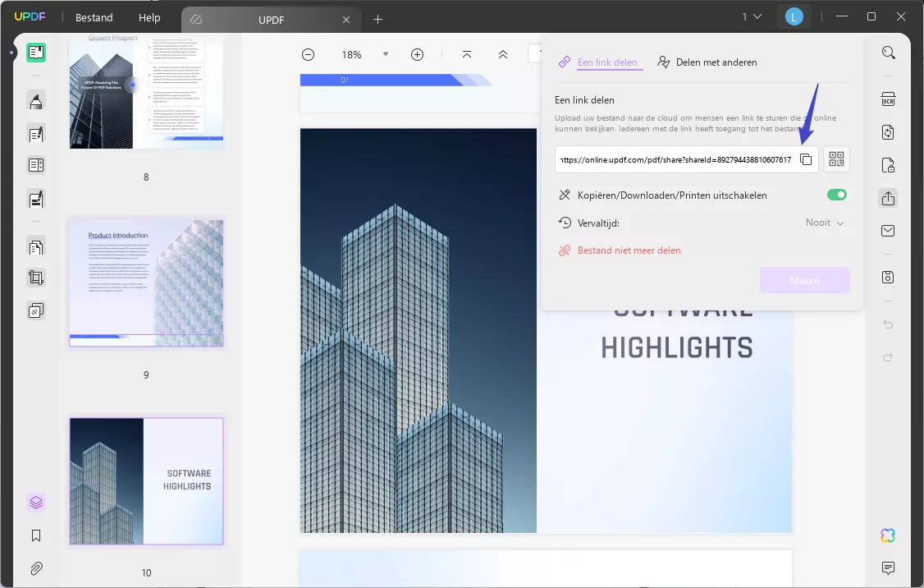Screen dimensions: 924x588
Task: Disable Kopiëren/Downloaden/Printen uitschakelen toggle
Action: 836,195
